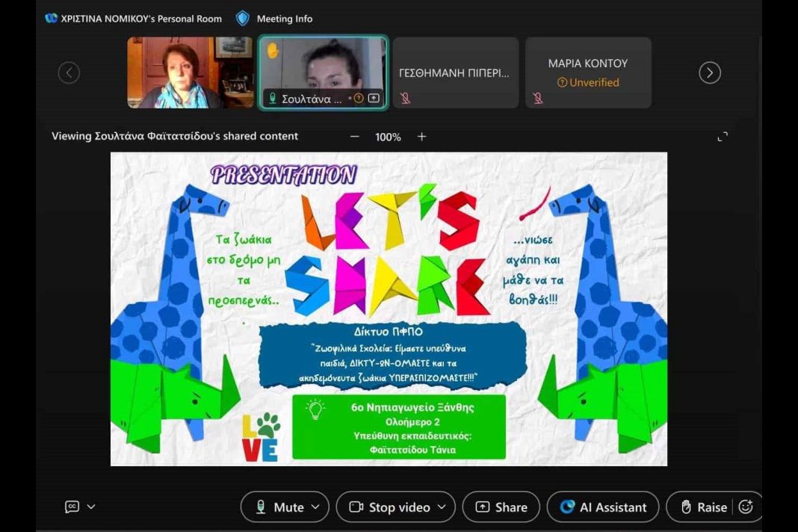This screenshot has height=532, width=798.
Task: Open the AI Assistant
Action: pos(603,507)
